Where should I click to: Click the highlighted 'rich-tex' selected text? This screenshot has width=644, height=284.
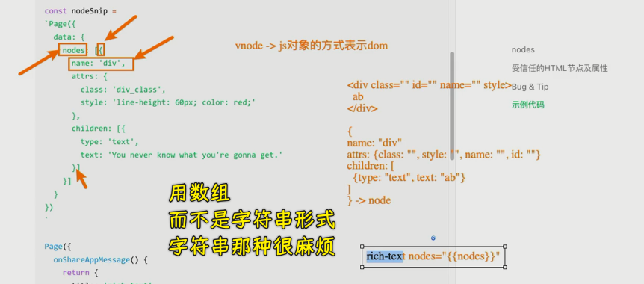click(385, 256)
